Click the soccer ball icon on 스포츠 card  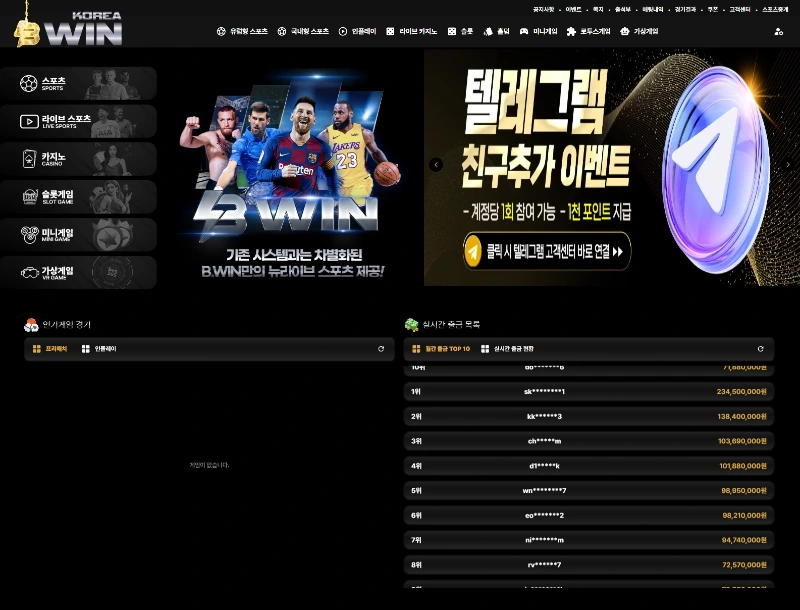click(x=29, y=83)
